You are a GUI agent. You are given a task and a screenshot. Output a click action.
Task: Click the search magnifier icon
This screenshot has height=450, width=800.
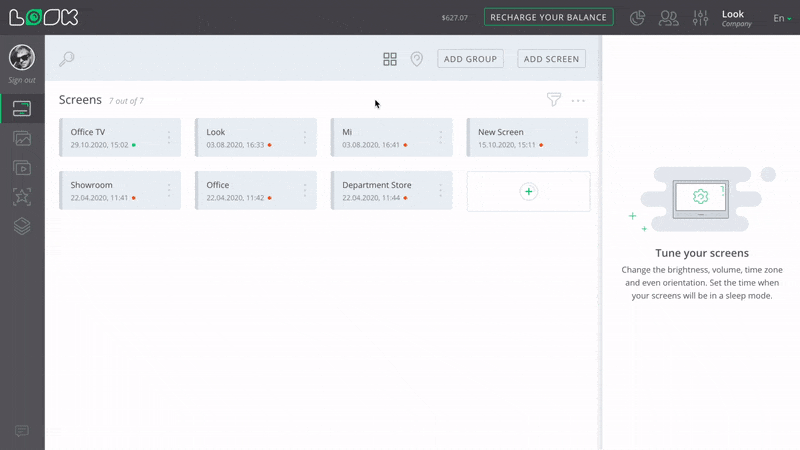[x=67, y=59]
